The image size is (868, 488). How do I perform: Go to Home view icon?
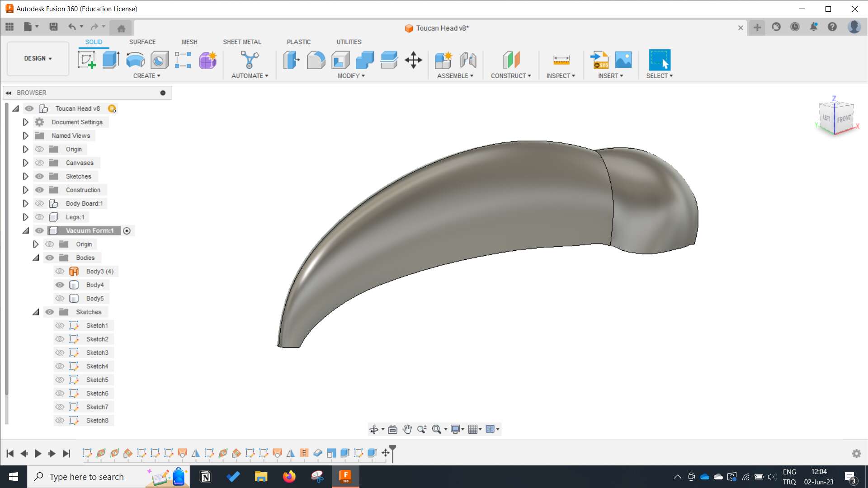121,28
